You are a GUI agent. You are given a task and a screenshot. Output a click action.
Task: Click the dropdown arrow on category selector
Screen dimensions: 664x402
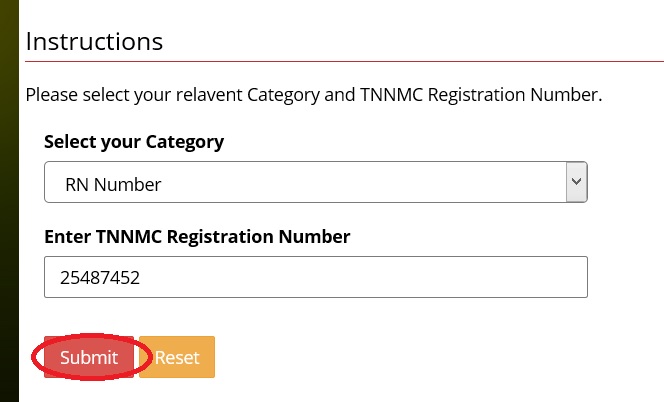click(x=575, y=183)
